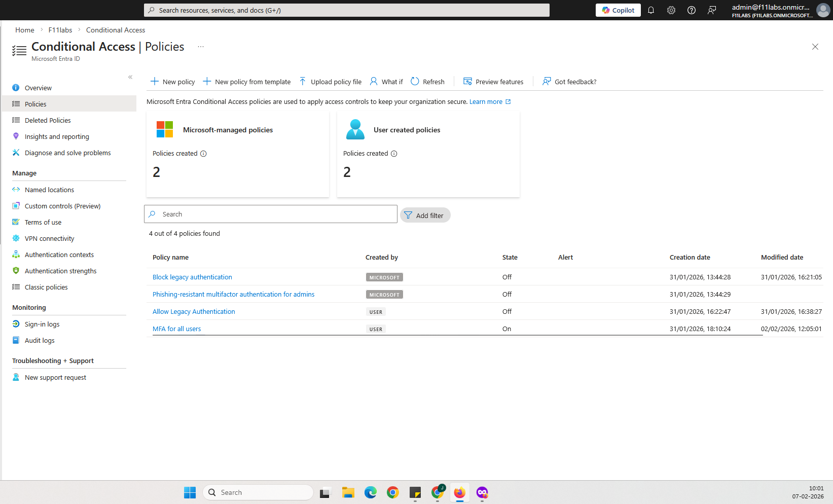Image resolution: width=833 pixels, height=504 pixels.
Task: Open Audit logs in the Monitoring section
Action: pyautogui.click(x=39, y=340)
